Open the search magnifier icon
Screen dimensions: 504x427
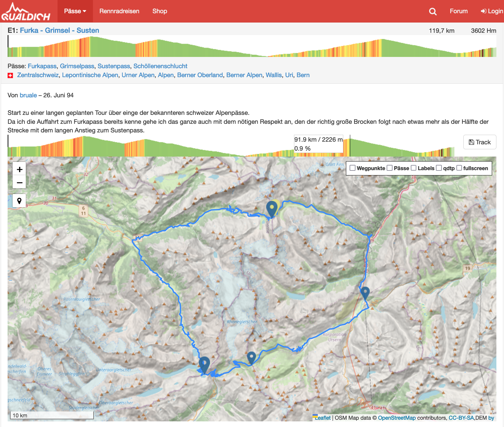(x=433, y=12)
